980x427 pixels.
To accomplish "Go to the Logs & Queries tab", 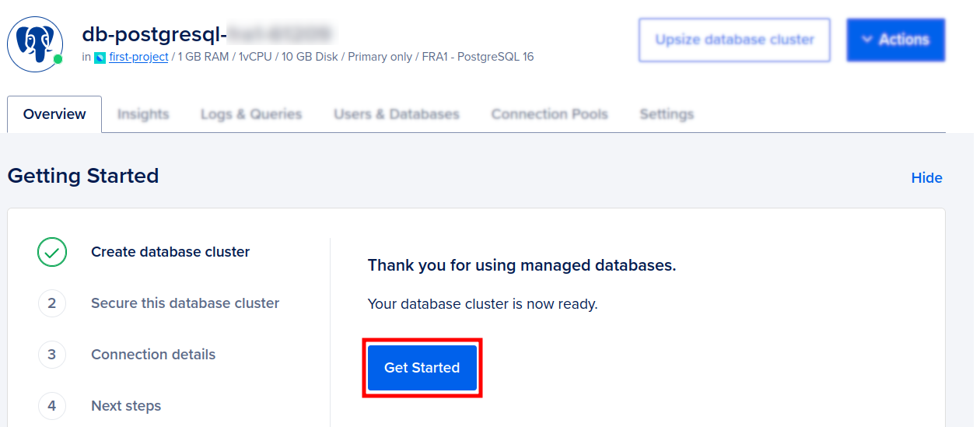I will (x=251, y=114).
